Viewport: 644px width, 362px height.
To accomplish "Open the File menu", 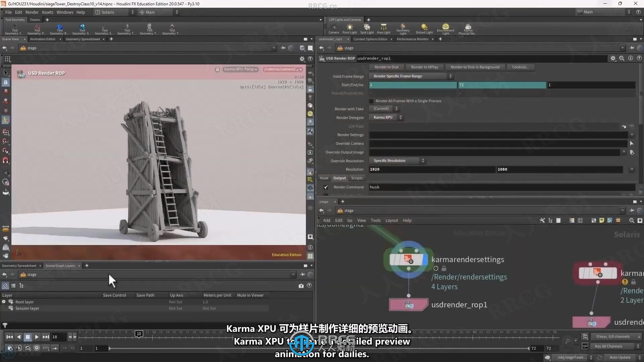I will pos(8,12).
